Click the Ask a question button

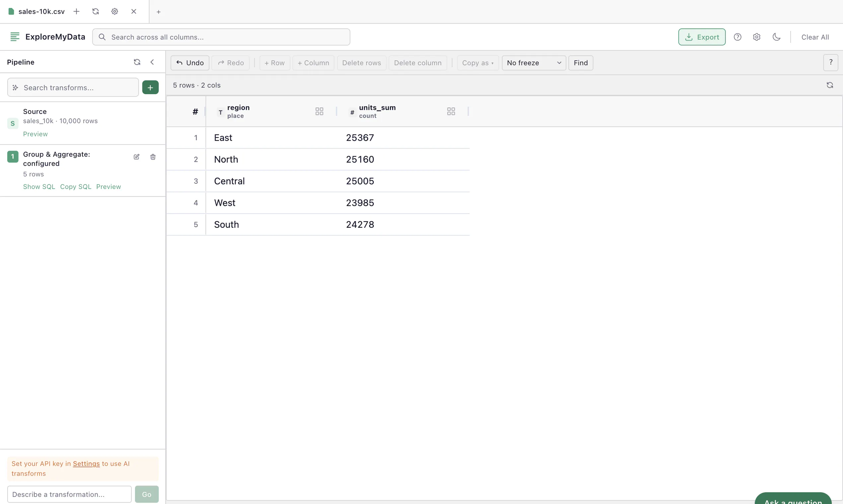point(793,498)
